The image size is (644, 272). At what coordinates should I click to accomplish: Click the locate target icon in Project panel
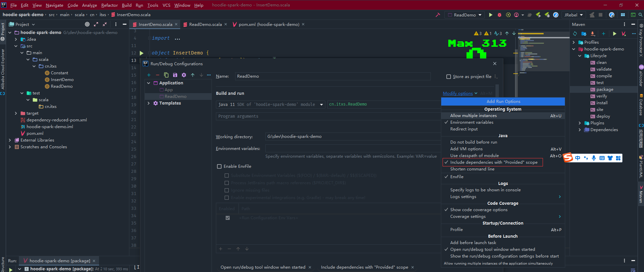[x=87, y=24]
